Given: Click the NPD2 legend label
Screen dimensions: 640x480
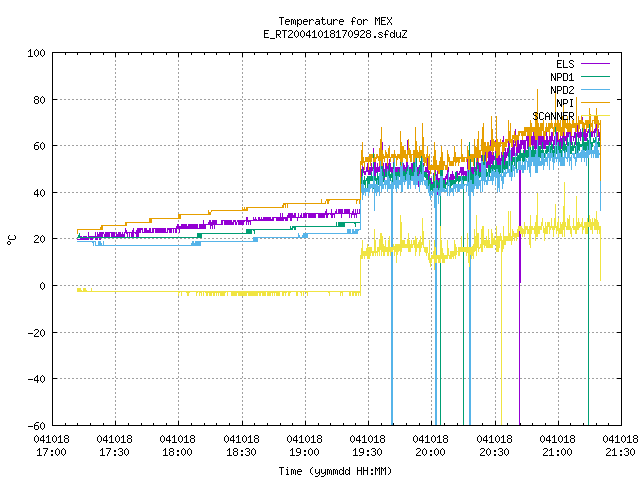Looking at the screenshot, I should click(x=562, y=90).
